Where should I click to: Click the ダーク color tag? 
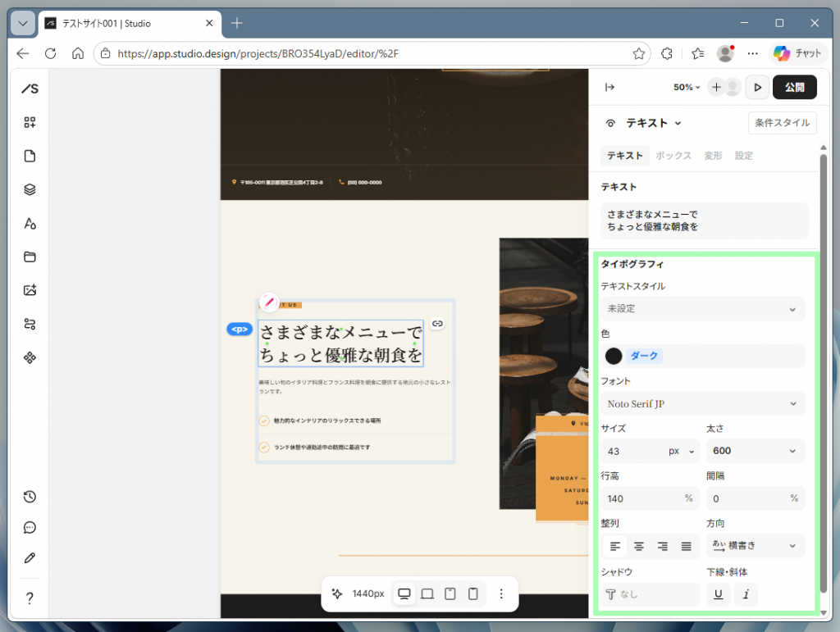point(644,356)
